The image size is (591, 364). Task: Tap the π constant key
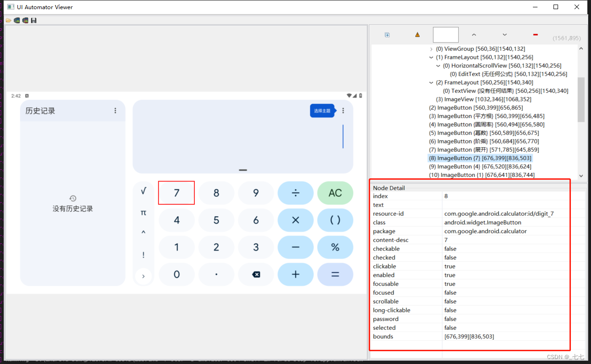click(144, 213)
